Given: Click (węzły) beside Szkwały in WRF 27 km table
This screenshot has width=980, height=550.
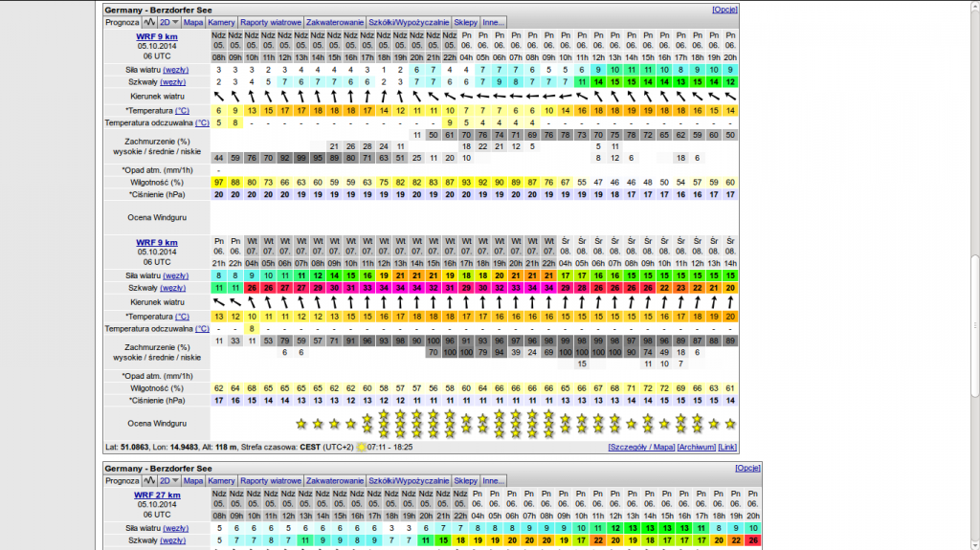Looking at the screenshot, I should 172,540.
